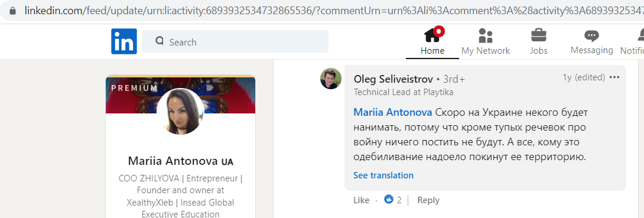644x218 pixels.
Task: Click the padlock site info icon
Action: point(12,10)
